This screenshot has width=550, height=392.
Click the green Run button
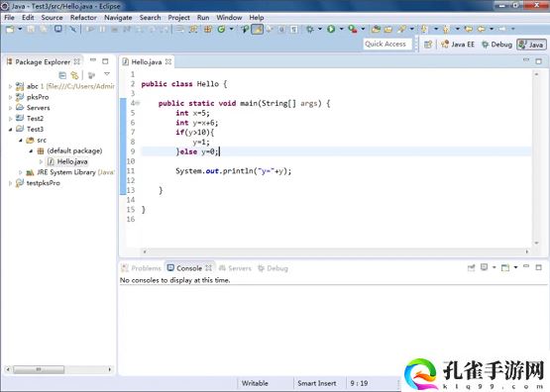(x=331, y=29)
